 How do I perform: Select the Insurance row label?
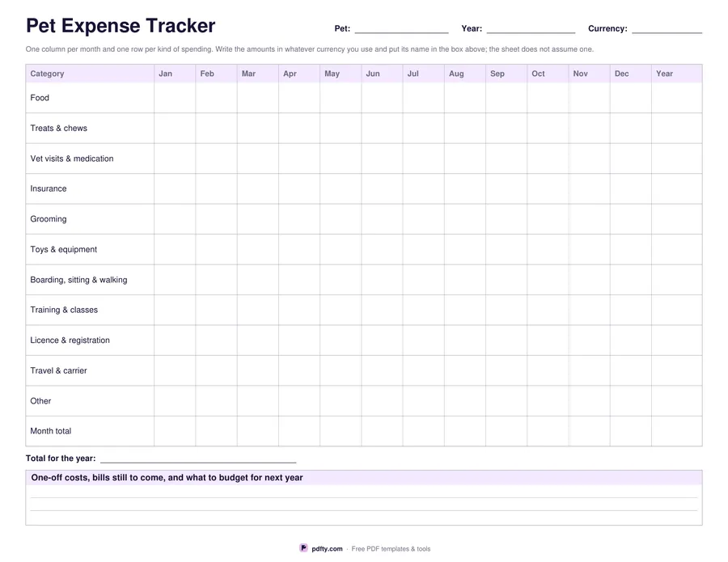tap(49, 188)
